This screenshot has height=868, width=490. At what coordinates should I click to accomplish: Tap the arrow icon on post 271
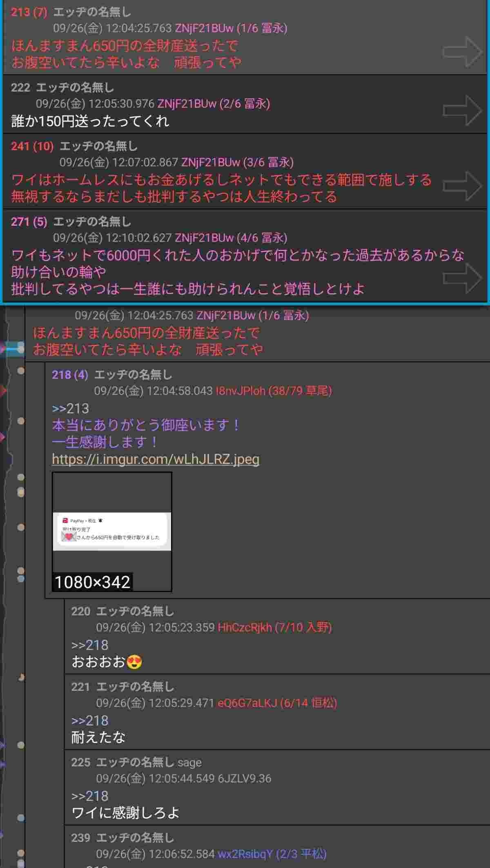tap(462, 278)
